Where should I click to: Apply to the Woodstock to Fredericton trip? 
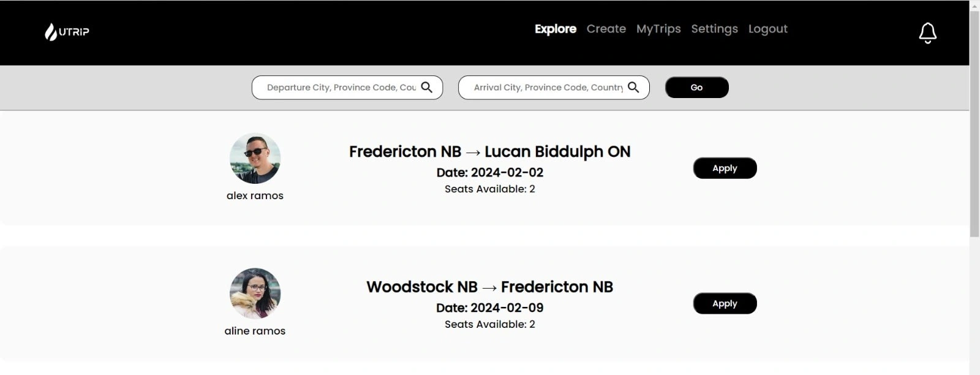pos(725,303)
